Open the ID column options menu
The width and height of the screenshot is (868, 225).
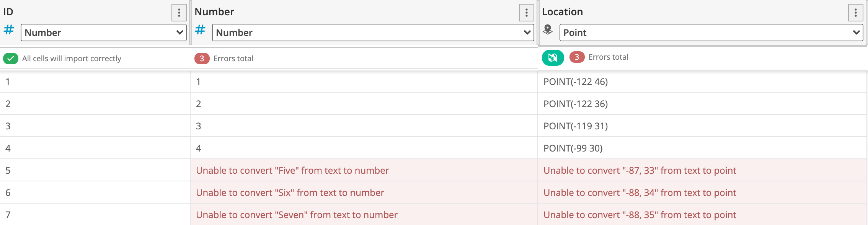pyautogui.click(x=179, y=13)
